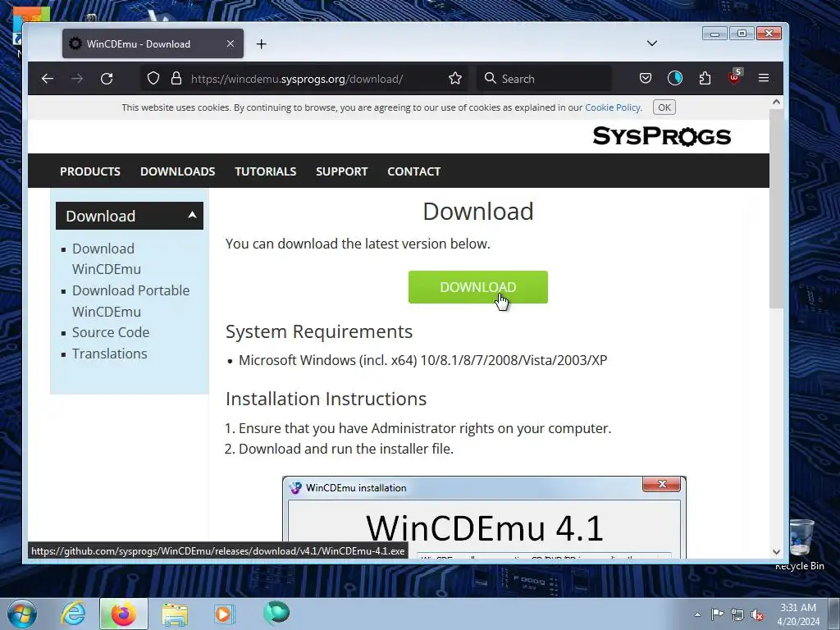Open the TUTORIALS menu
The image size is (840, 630).
[x=266, y=171]
